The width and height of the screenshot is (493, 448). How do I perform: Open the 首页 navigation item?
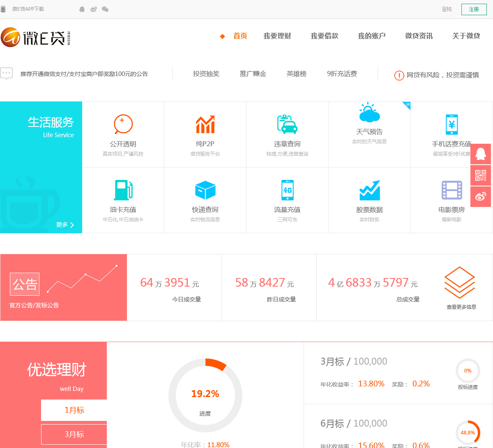pos(240,36)
